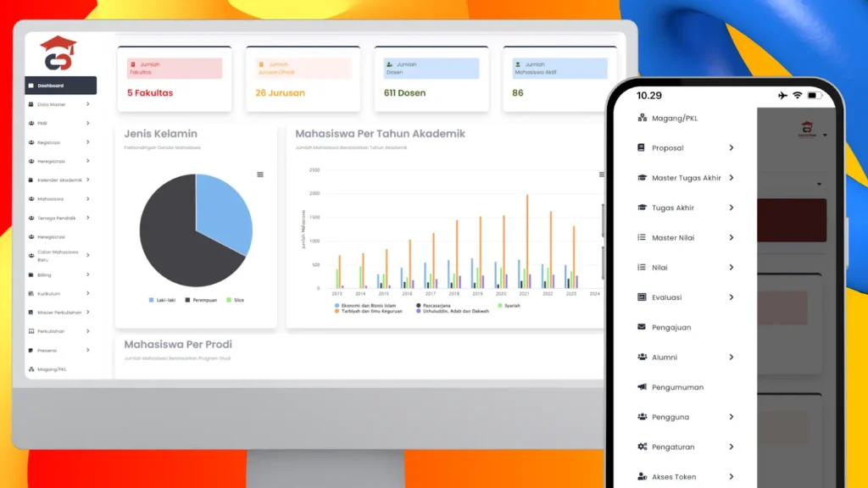Image resolution: width=868 pixels, height=488 pixels.
Task: Expand the Pengguna chevron in the phone menu
Action: 732,417
